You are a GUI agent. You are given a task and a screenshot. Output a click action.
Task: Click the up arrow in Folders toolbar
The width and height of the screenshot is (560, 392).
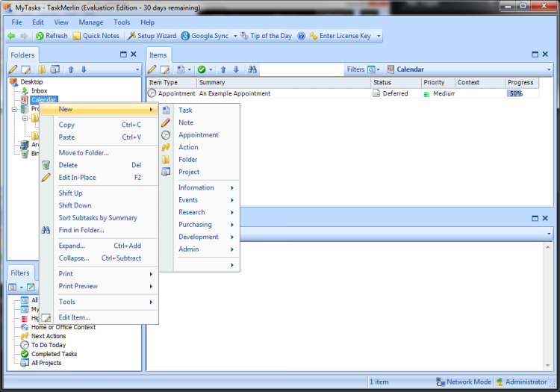coord(71,69)
